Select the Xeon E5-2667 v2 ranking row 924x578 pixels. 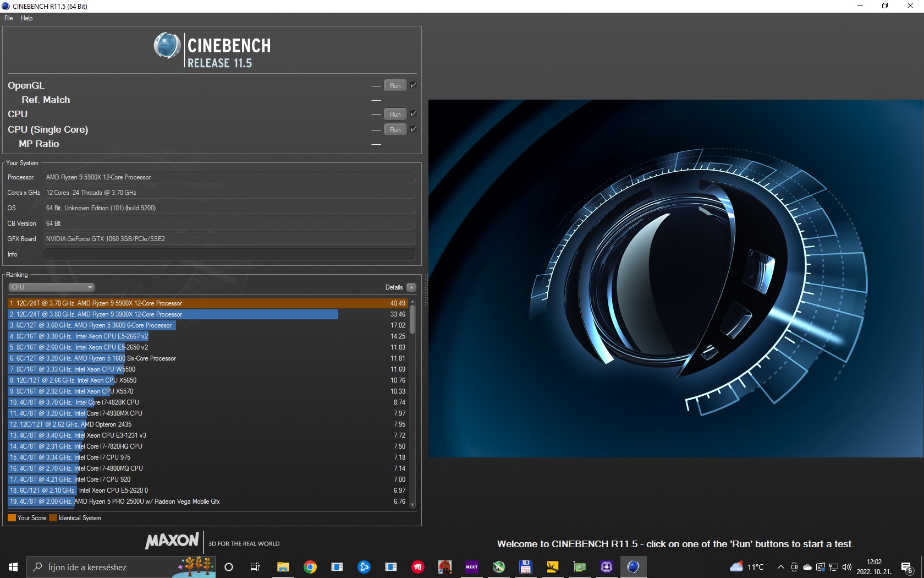(208, 336)
